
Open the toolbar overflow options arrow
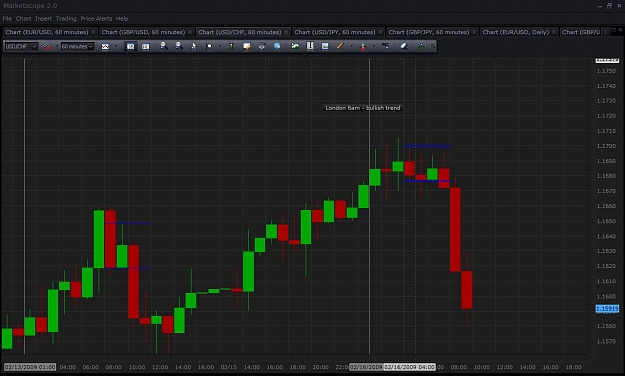433,47
